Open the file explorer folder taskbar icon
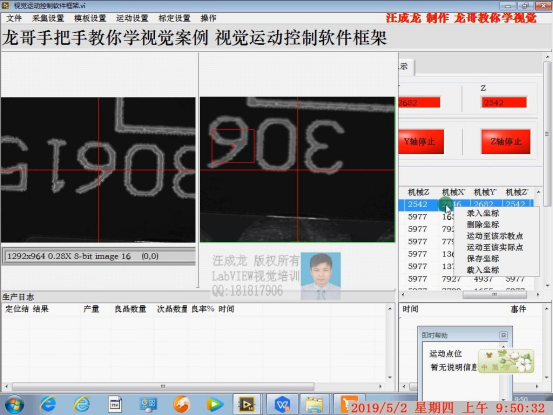553x415 pixels. point(314,404)
